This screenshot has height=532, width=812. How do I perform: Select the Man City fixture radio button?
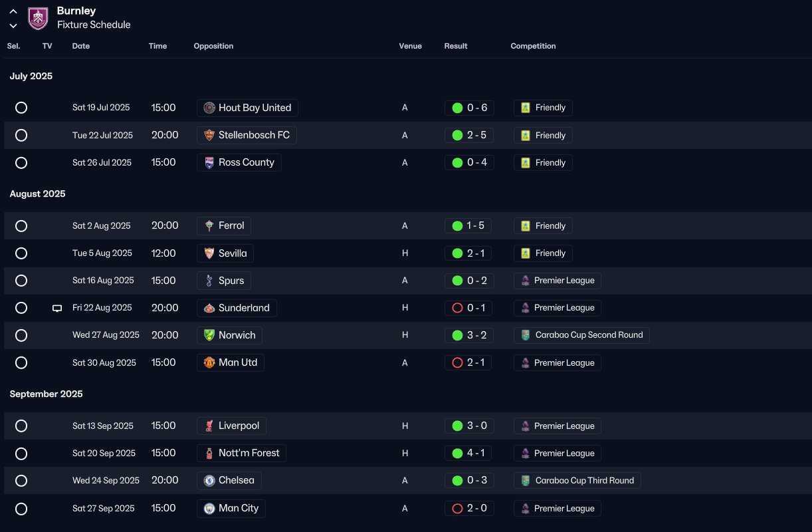(x=21, y=509)
